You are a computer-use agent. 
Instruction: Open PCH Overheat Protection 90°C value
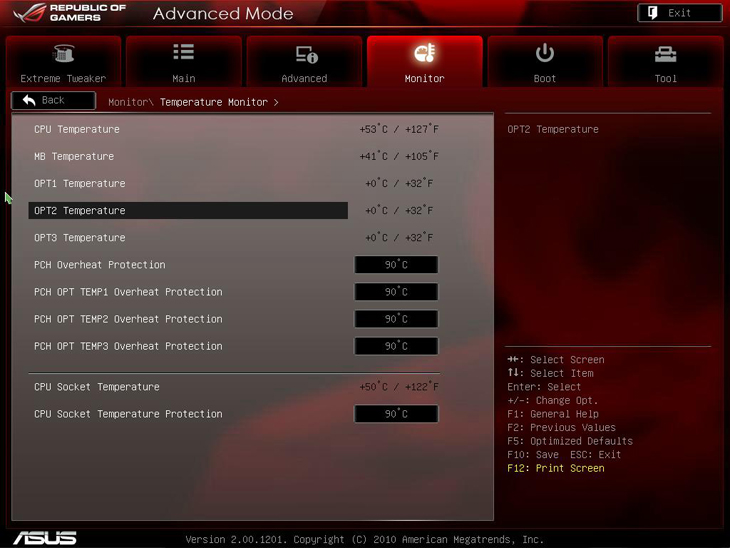point(396,265)
